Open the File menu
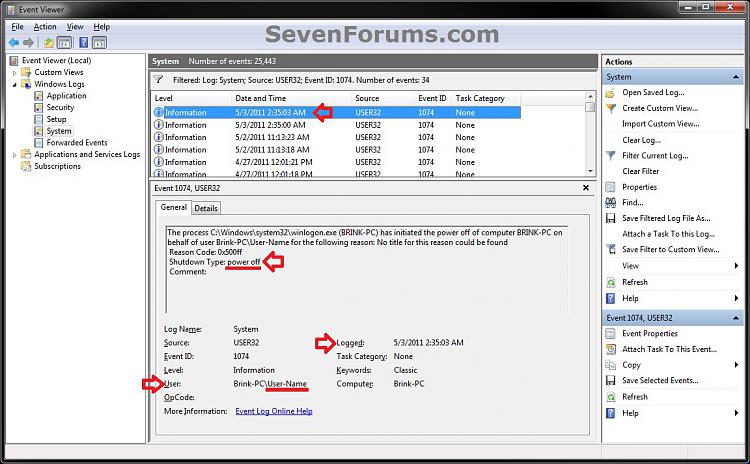The height and width of the screenshot is (464, 750). (x=17, y=27)
